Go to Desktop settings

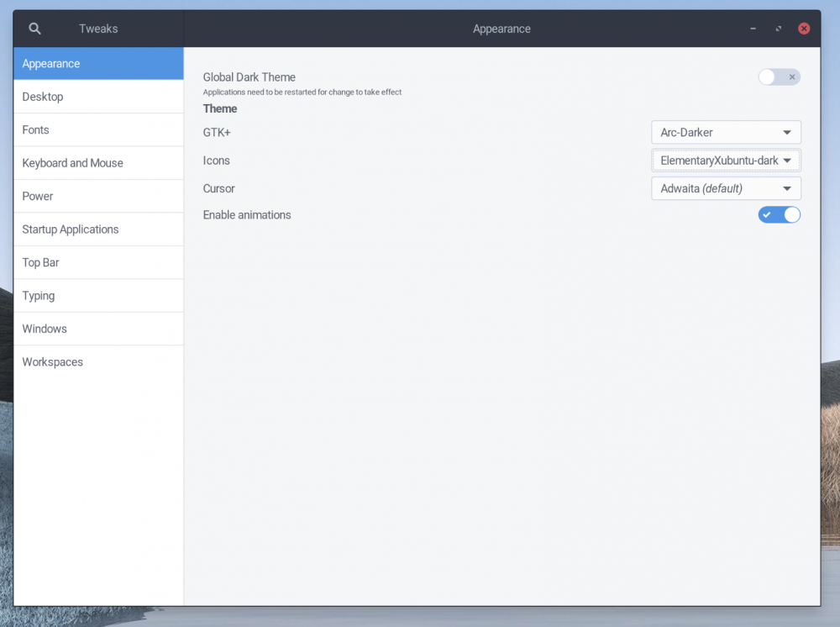98,97
